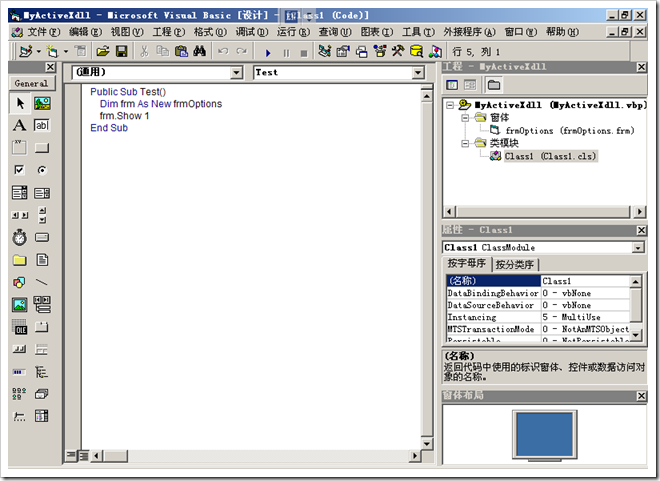
Task: Open the 工具 menu
Action: 418,32
